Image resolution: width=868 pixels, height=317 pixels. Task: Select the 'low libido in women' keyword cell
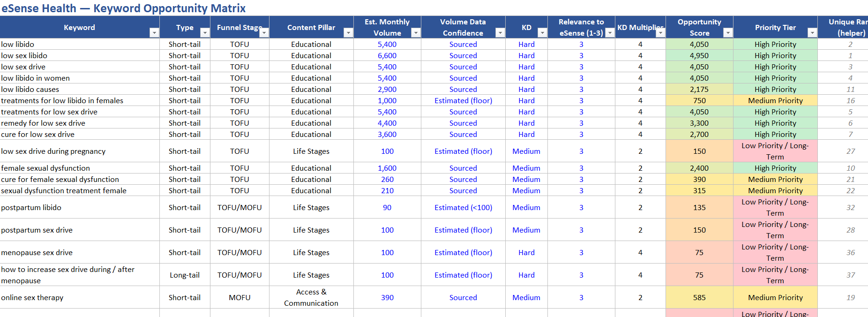80,78
